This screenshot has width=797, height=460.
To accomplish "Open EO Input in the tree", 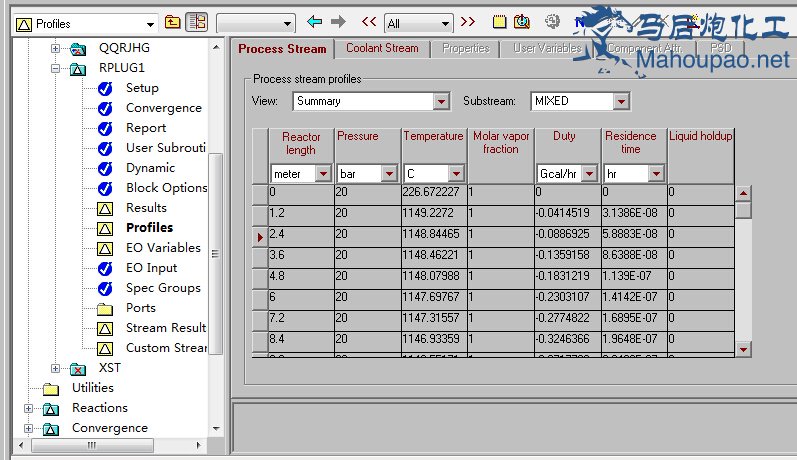I will tap(151, 268).
